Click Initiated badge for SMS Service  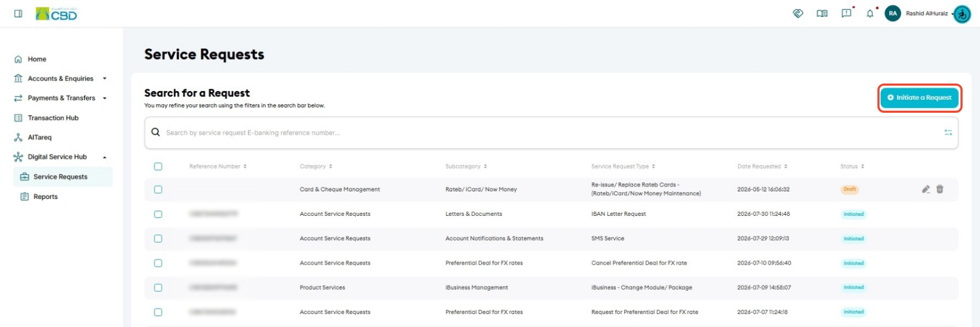[x=853, y=239]
